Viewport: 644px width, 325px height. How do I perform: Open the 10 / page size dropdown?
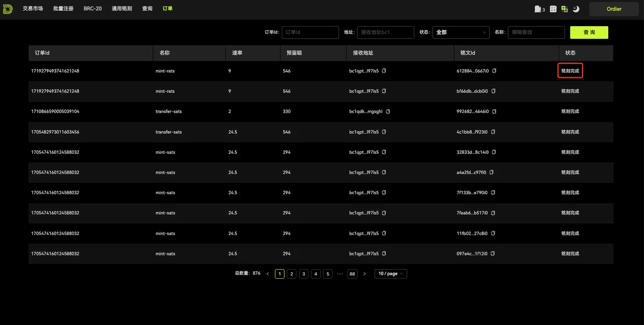pos(390,274)
